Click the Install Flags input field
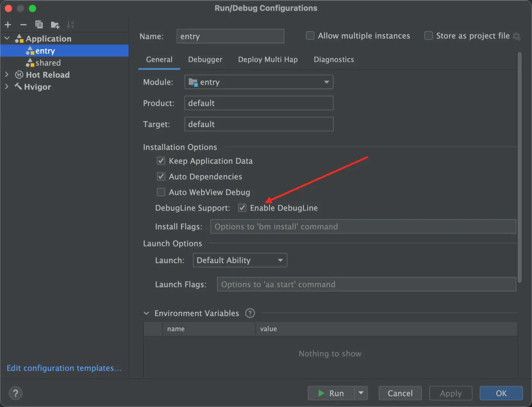 click(363, 226)
